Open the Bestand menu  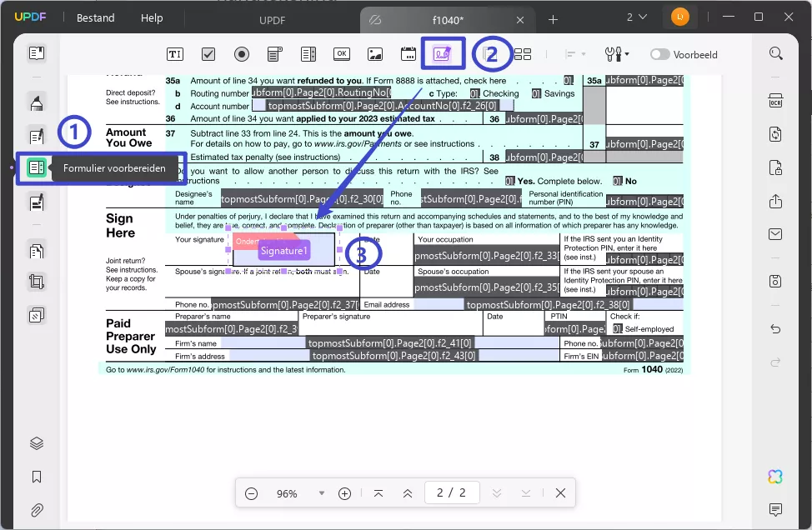[x=96, y=17]
